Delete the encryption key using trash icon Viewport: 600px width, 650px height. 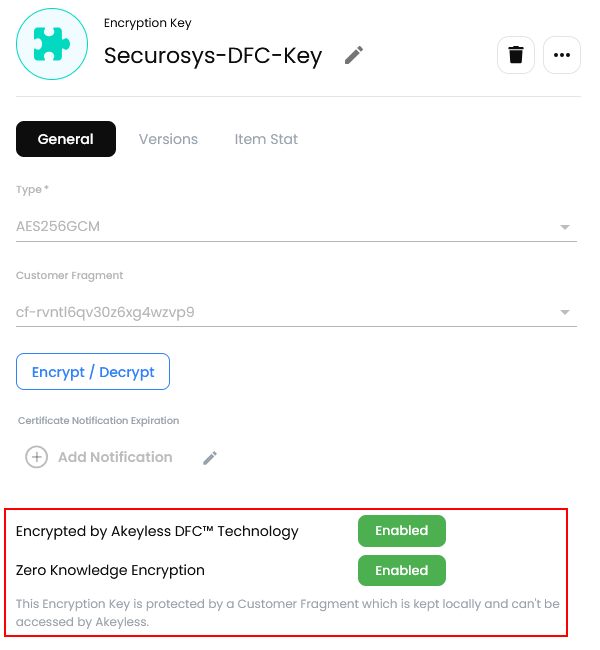(x=516, y=55)
